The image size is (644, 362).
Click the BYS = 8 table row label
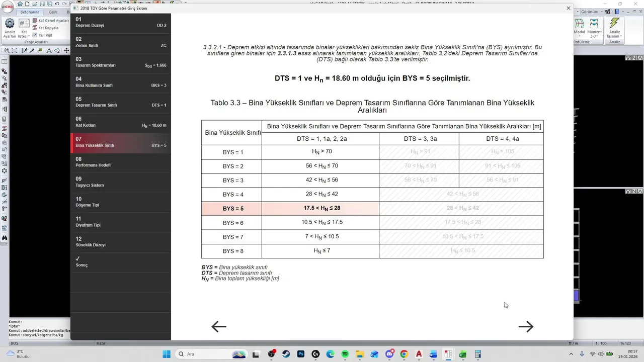tap(232, 251)
